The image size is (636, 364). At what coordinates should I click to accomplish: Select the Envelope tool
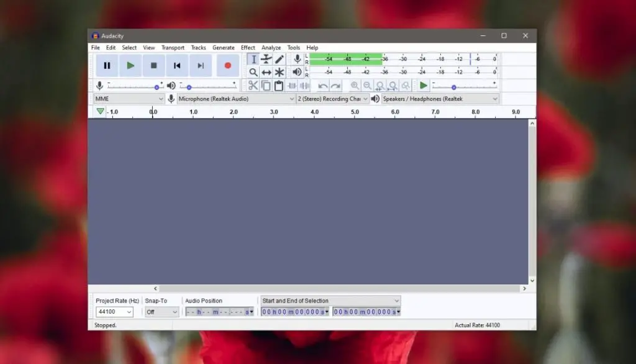[266, 59]
